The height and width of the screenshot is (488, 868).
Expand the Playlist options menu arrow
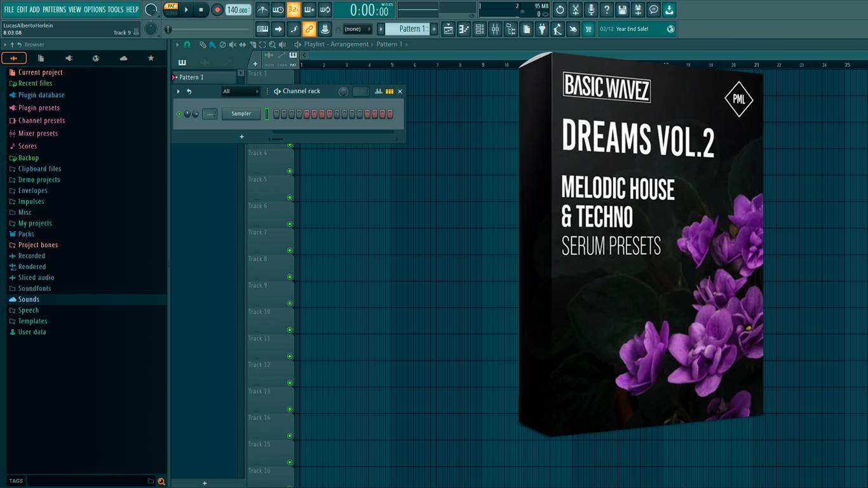[x=177, y=44]
